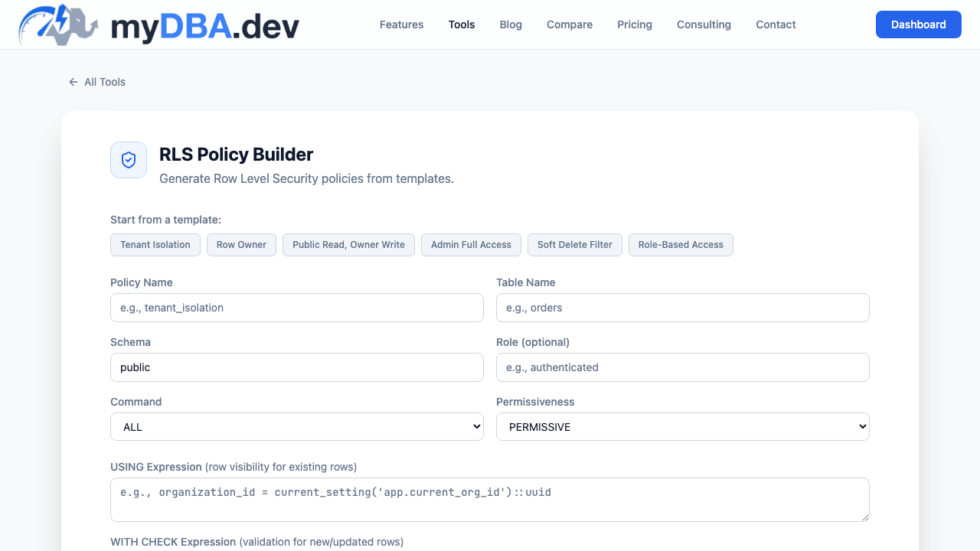Apply the Tenant Isolation template
980x551 pixels.
click(x=155, y=245)
